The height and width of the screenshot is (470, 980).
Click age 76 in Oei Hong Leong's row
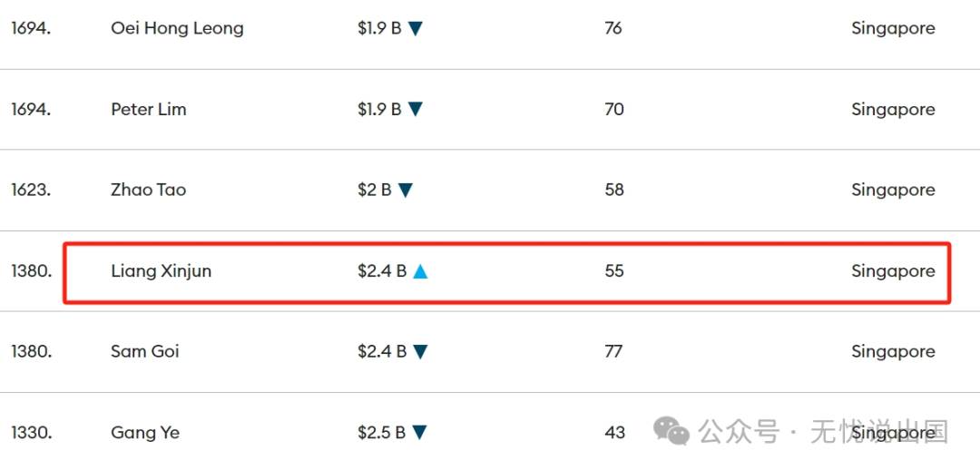pyautogui.click(x=613, y=29)
